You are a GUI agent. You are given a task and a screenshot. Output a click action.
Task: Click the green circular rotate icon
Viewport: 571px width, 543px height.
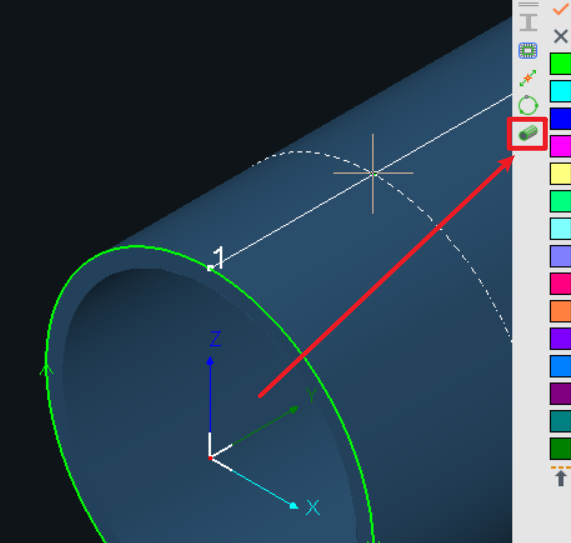528,106
